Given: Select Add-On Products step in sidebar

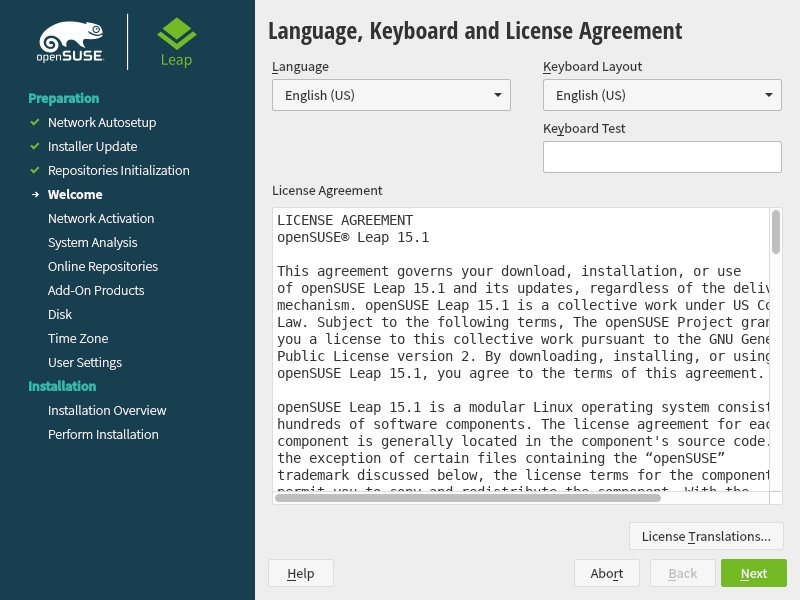Looking at the screenshot, I should tap(96, 290).
